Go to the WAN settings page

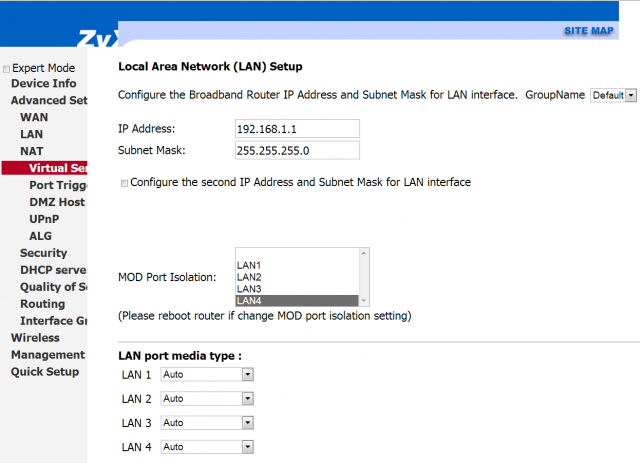(x=34, y=117)
